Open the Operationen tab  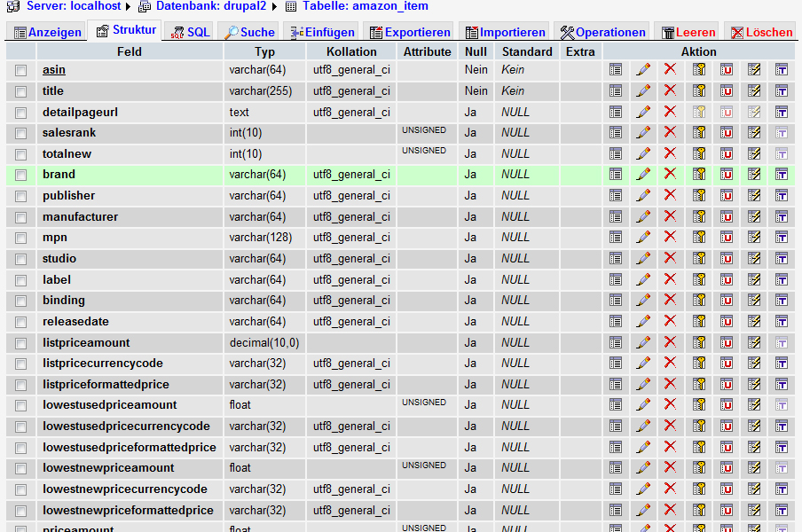pos(602,32)
